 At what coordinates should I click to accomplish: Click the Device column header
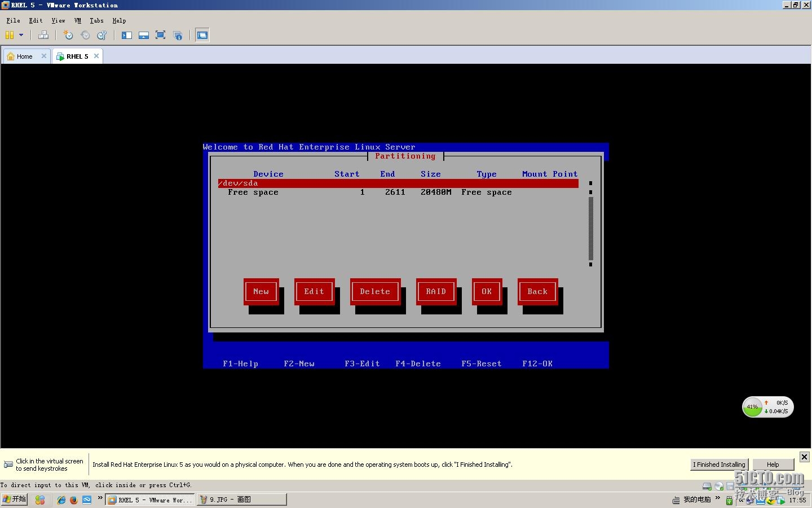coord(268,174)
